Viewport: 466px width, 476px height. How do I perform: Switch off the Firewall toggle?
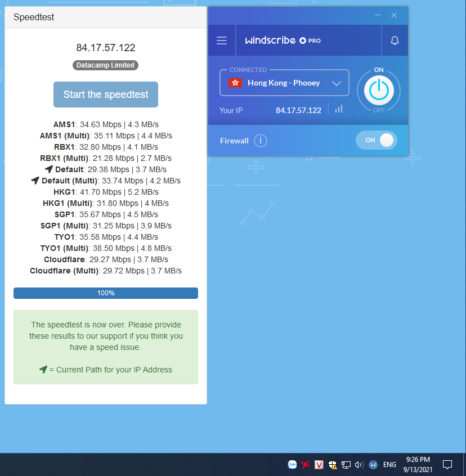pyautogui.click(x=377, y=140)
